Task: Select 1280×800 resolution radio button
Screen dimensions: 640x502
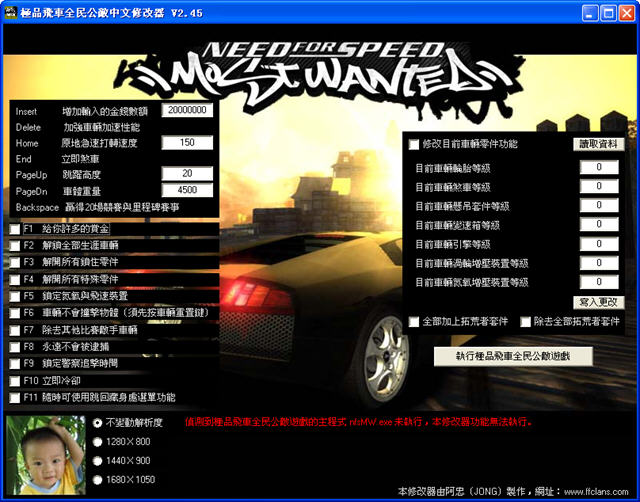Action: click(97, 442)
